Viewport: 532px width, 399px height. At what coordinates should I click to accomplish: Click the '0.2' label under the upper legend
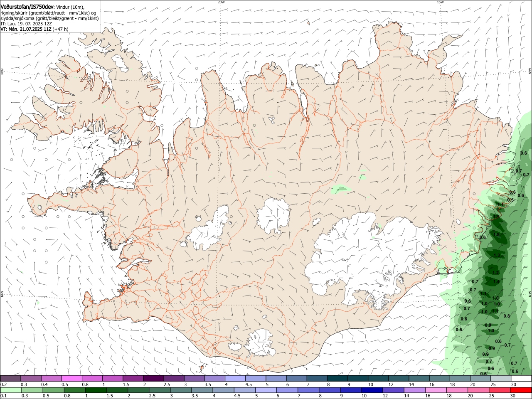coord(3,385)
